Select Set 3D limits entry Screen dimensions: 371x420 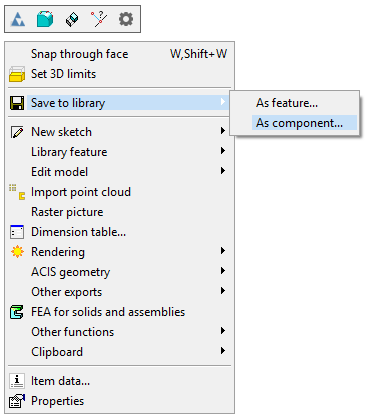pos(119,74)
